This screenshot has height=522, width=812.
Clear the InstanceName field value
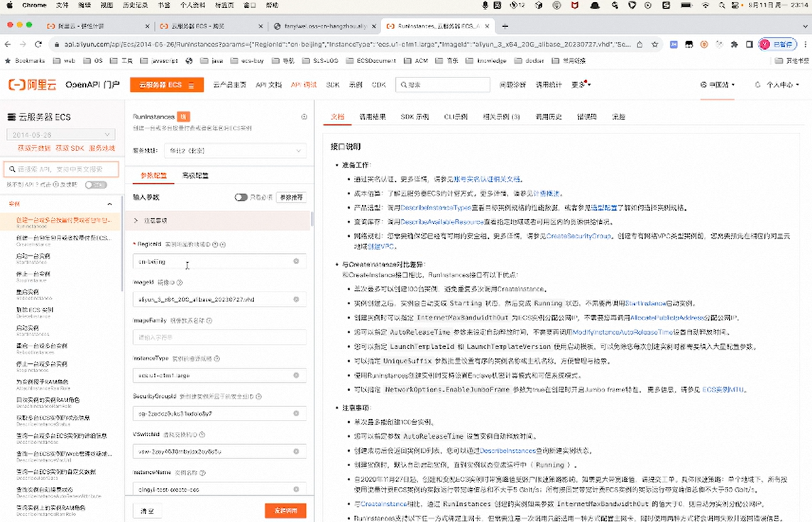pos(296,489)
